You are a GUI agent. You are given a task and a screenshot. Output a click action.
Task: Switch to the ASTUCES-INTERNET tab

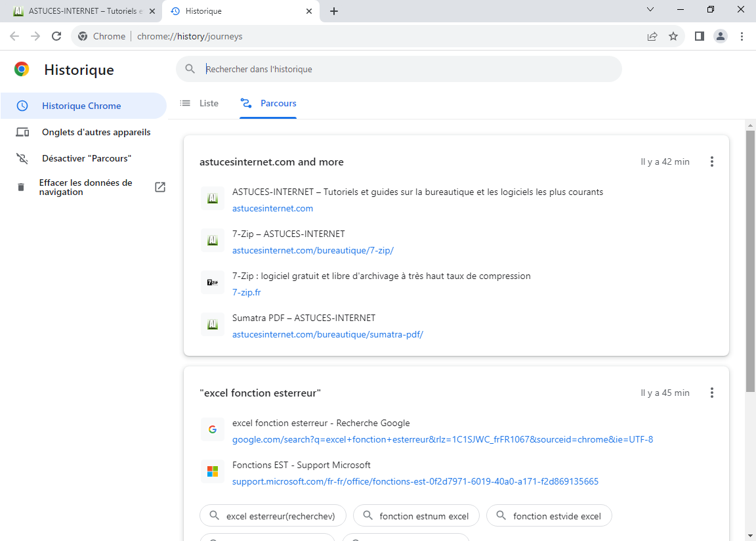click(x=81, y=11)
